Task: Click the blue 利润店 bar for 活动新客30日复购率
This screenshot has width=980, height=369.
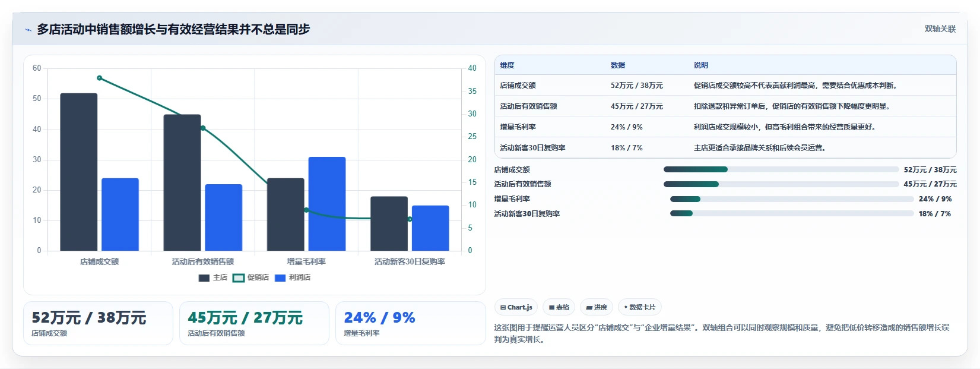Action: point(430,228)
